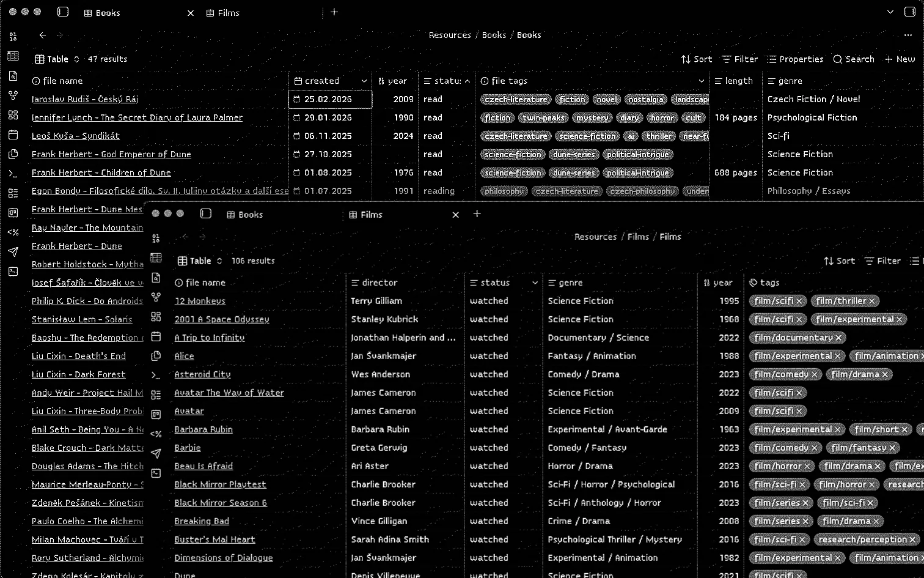Open the canvas icon in Films window ribbon
924x578 pixels.
[x=156, y=317]
